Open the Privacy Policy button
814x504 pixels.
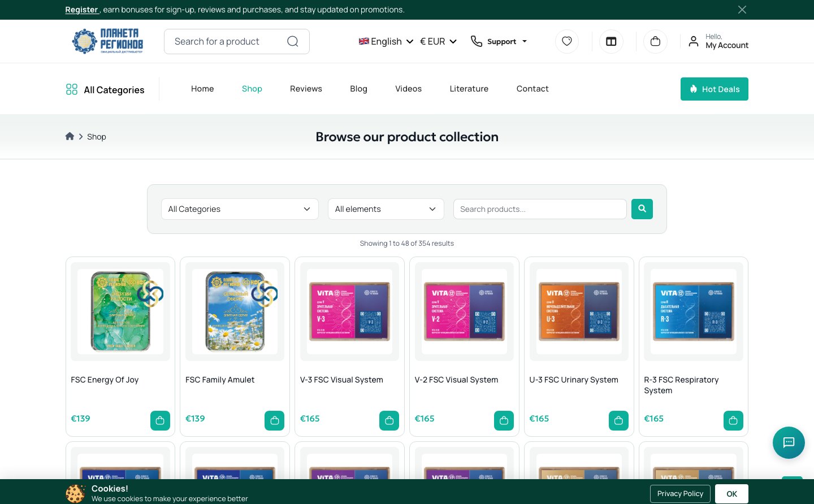680,494
